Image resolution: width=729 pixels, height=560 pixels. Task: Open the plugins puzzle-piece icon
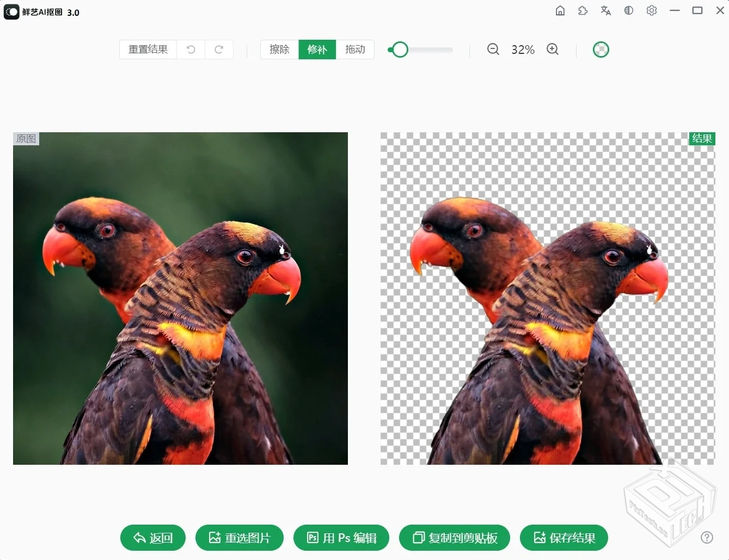(583, 10)
